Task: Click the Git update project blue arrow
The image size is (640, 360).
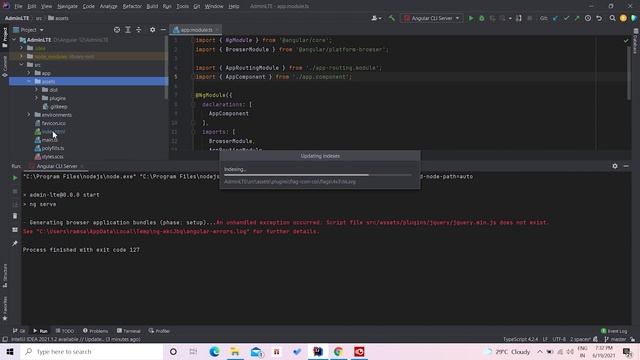Action: pyautogui.click(x=555, y=18)
